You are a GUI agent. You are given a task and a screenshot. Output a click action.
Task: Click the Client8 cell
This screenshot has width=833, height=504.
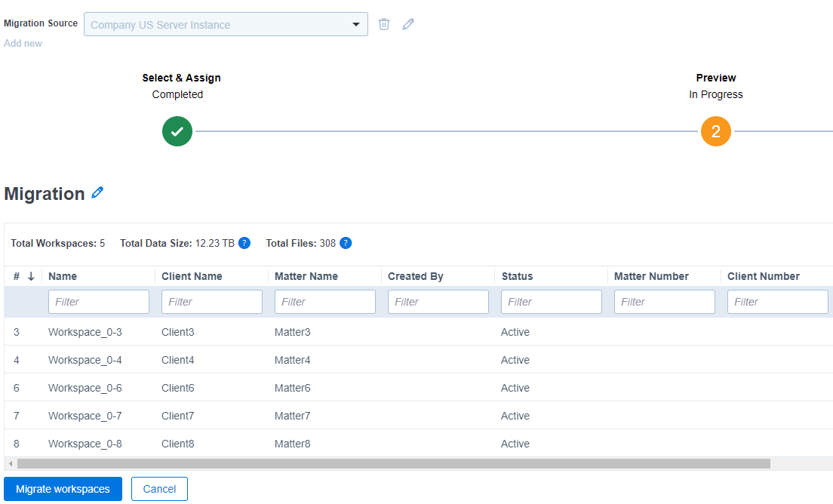[x=178, y=444]
